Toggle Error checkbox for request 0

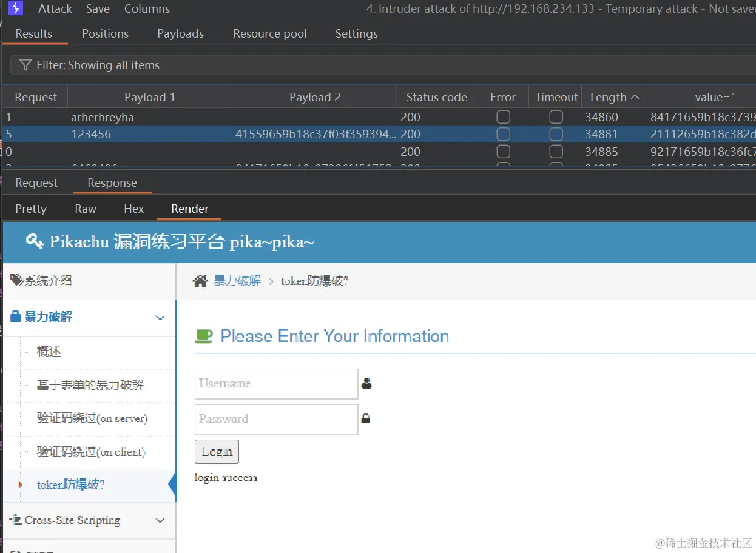click(503, 152)
